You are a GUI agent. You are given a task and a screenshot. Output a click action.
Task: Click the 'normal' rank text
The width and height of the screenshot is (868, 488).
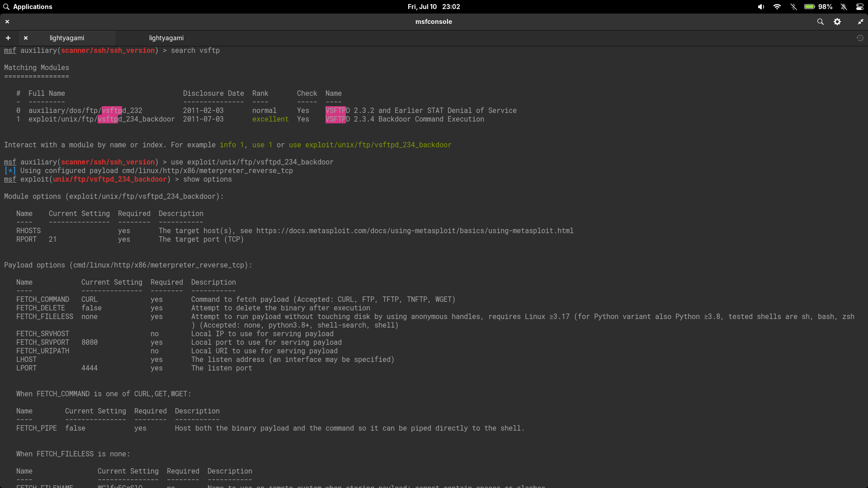click(264, 111)
